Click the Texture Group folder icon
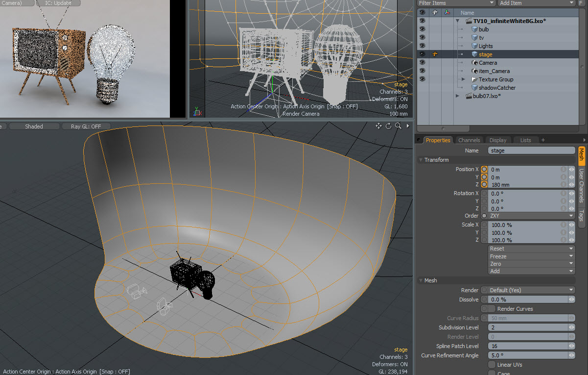 (x=474, y=79)
